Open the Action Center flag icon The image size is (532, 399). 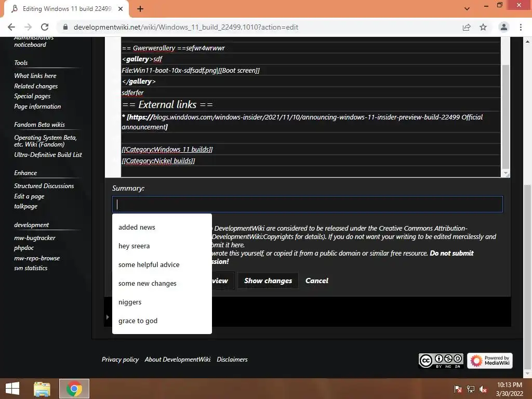pyautogui.click(x=458, y=389)
